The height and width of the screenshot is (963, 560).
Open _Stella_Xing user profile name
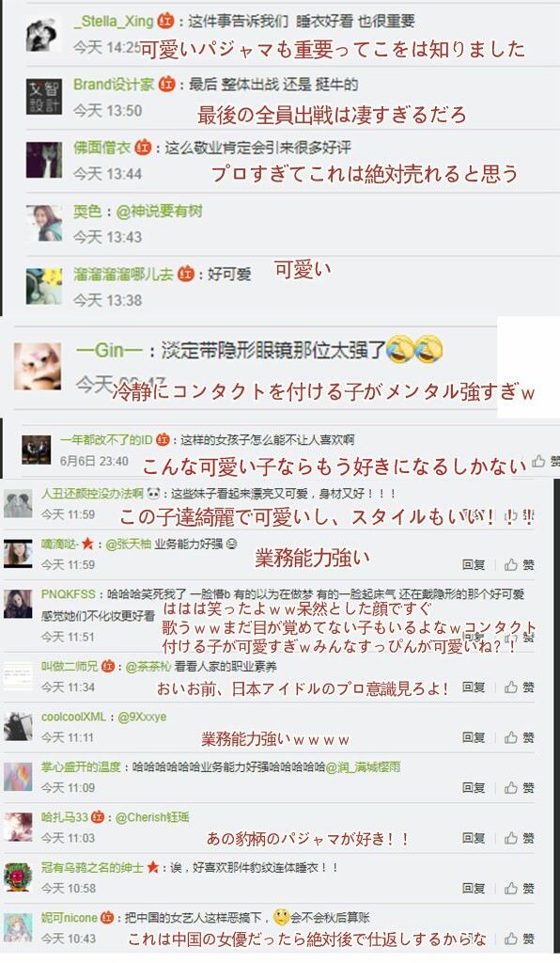(x=114, y=21)
